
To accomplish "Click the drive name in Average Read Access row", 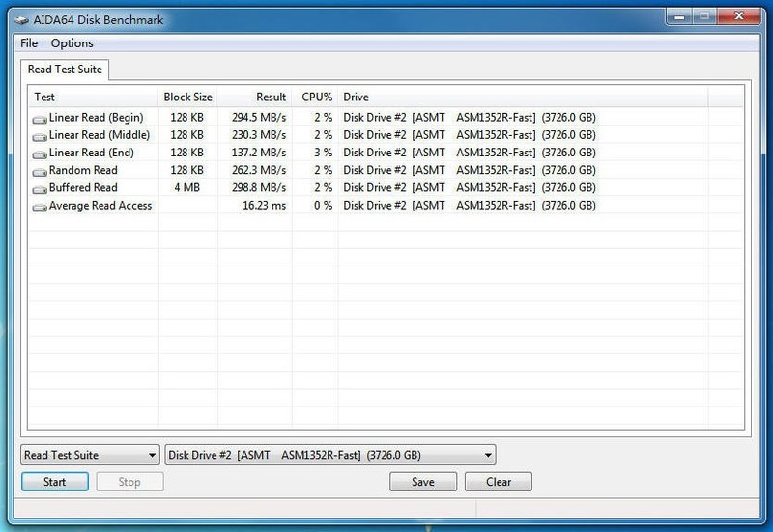I will pos(470,206).
